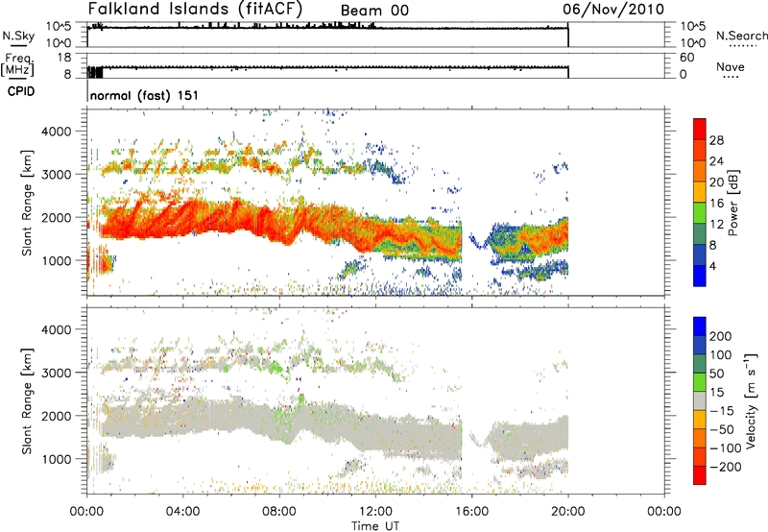This screenshot has width=768, height=532.
Task: Click the '04:00' time tick label
Action: point(182,511)
